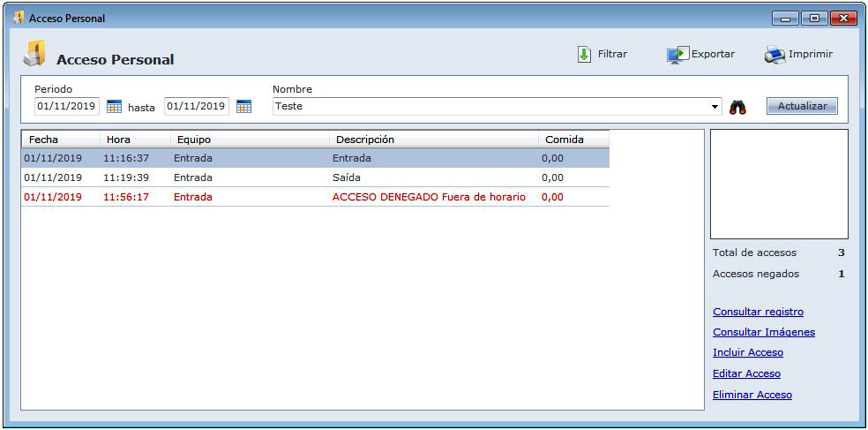868x430 pixels.
Task: Click the start date Periodo input field
Action: click(x=67, y=106)
